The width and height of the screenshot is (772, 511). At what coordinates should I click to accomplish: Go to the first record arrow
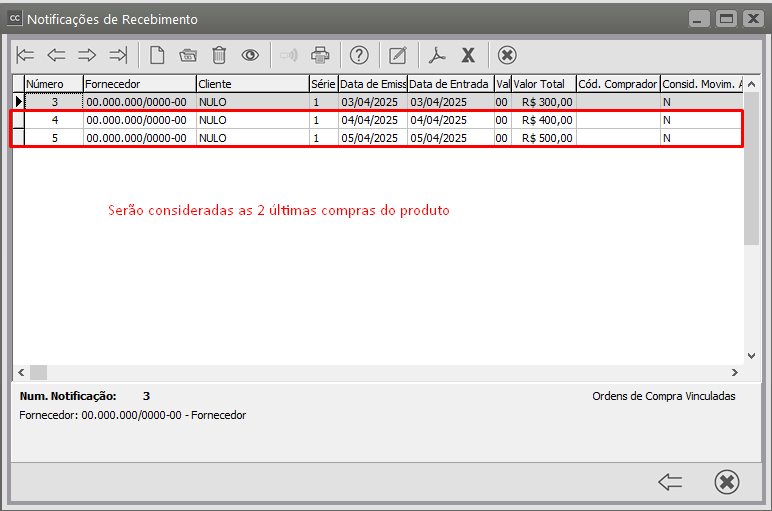pyautogui.click(x=26, y=55)
